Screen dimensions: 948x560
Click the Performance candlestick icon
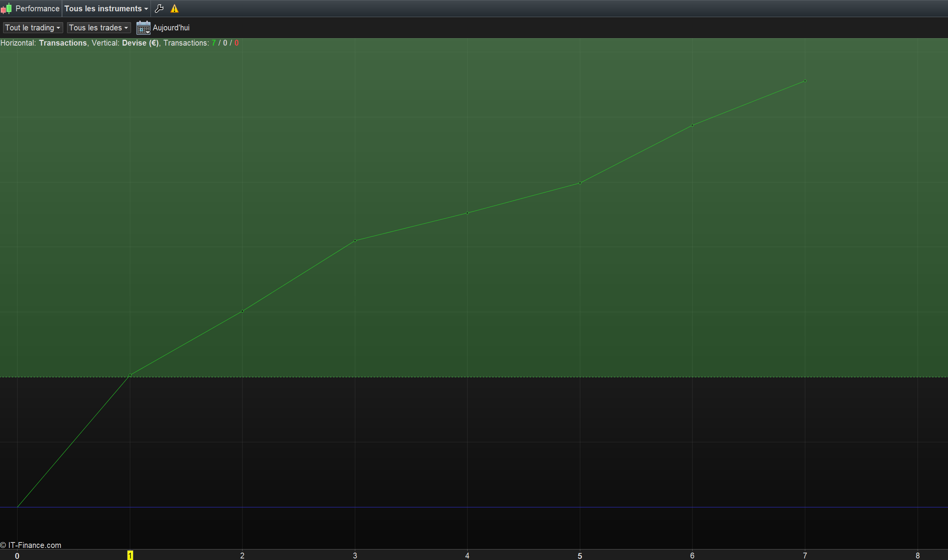[6, 9]
